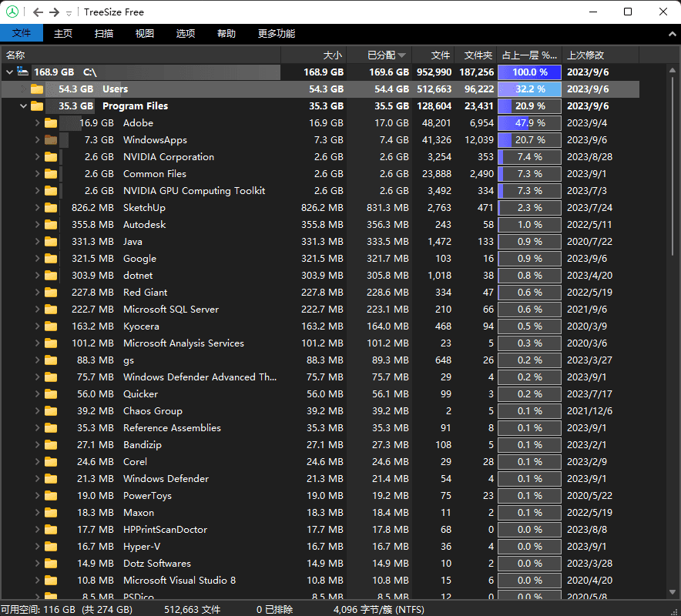681x616 pixels.
Task: Sort by the 文件 column header
Action: (433, 55)
